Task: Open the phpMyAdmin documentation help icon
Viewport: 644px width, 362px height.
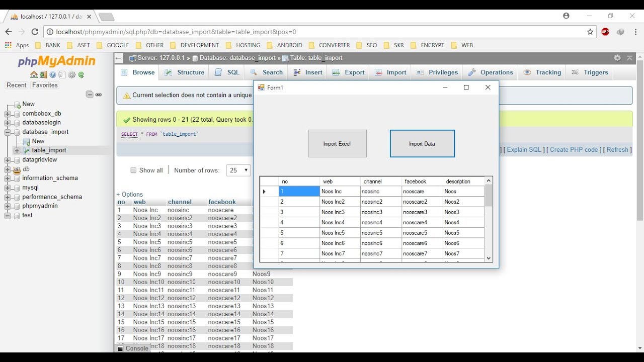Action: coord(53,75)
